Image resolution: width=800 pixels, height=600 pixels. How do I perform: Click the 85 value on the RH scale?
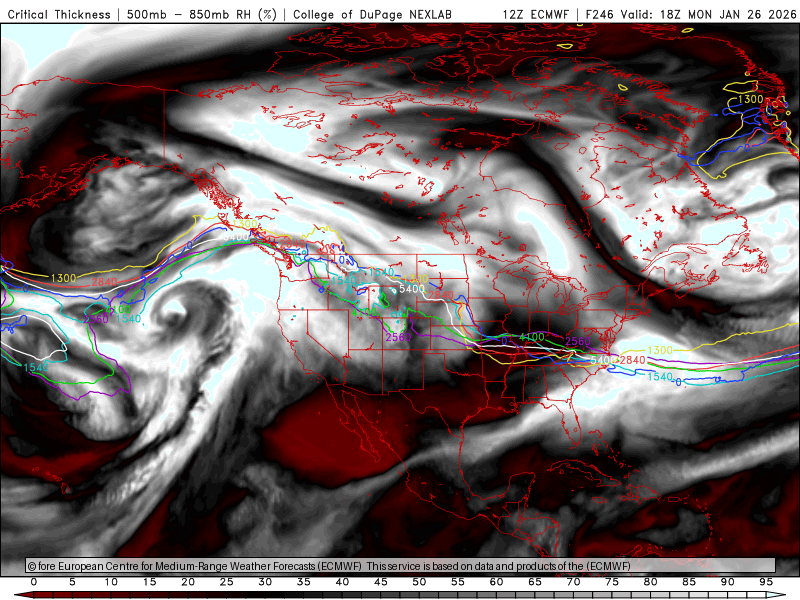point(689,582)
